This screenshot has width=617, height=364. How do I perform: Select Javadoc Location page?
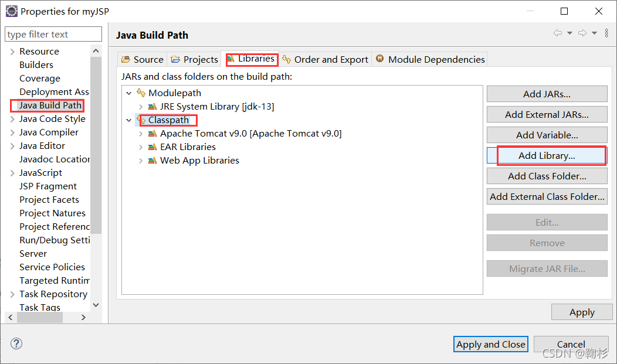[x=55, y=159]
